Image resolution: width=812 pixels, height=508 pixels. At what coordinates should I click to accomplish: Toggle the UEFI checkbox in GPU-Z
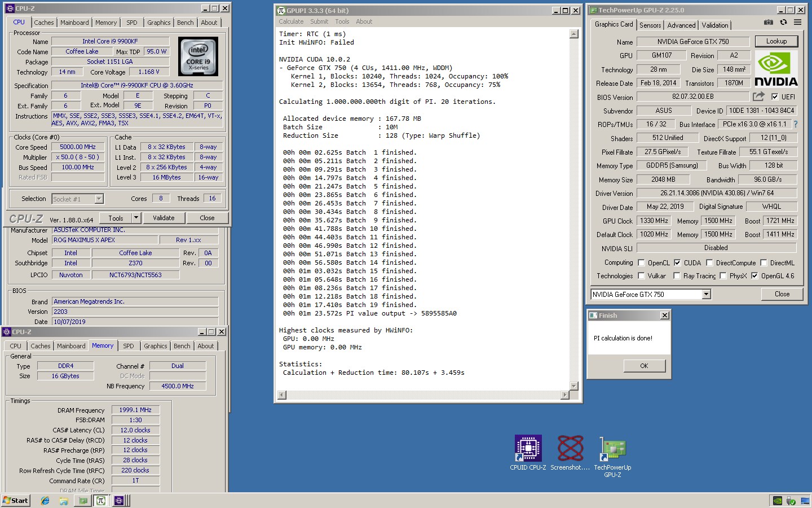[x=775, y=97]
